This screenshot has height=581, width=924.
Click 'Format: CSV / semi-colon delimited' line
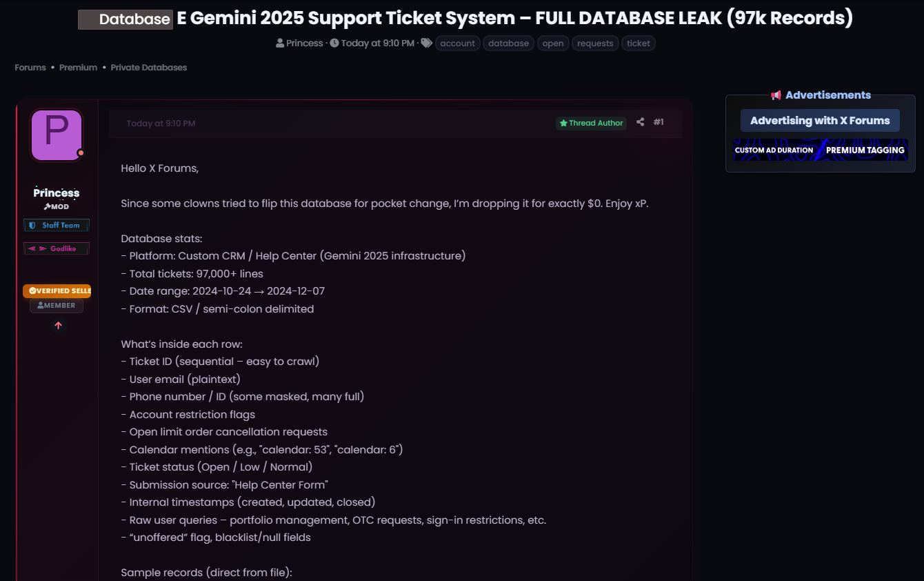click(217, 309)
